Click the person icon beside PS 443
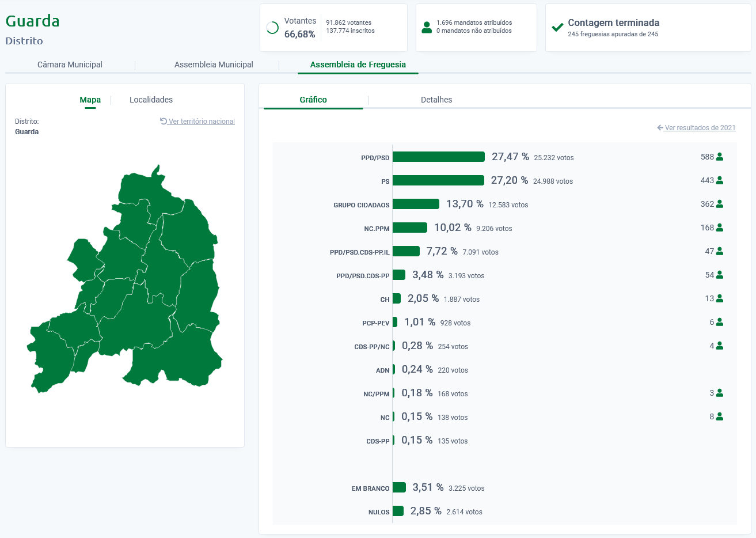This screenshot has height=538, width=756. pos(720,180)
